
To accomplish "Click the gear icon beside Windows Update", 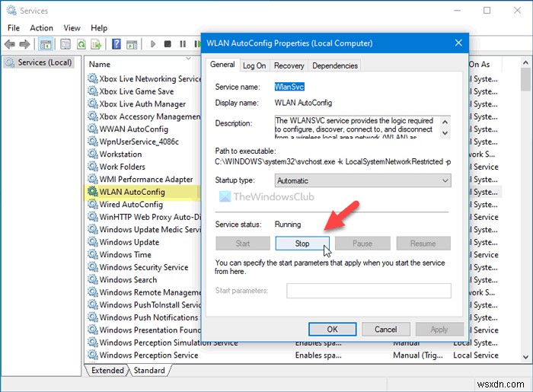I will point(92,242).
